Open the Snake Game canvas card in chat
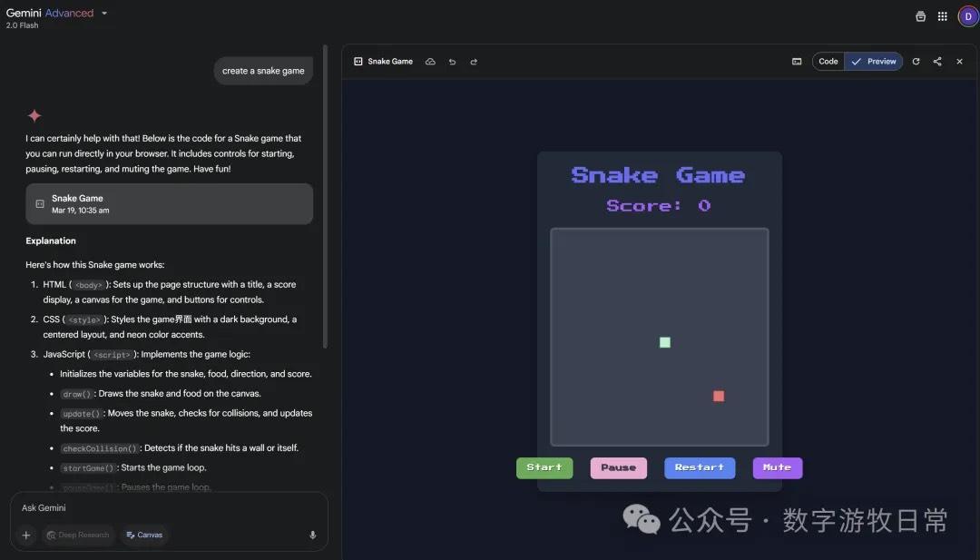This screenshot has height=560, width=980. pyautogui.click(x=169, y=203)
